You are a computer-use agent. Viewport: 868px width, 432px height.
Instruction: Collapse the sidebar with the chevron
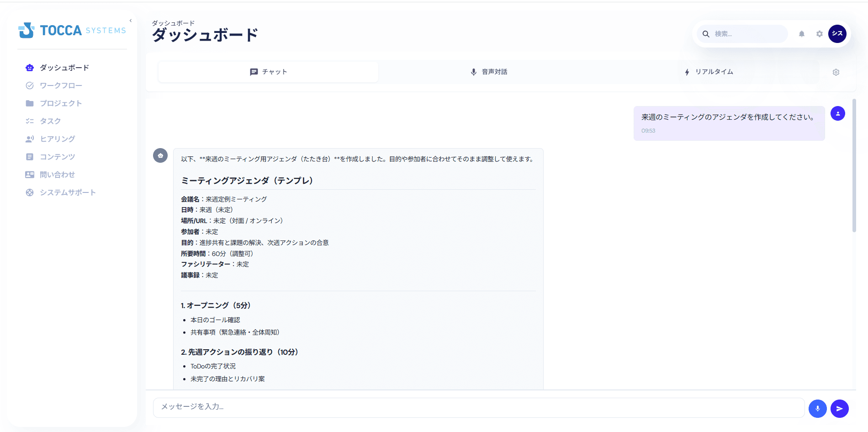point(130,20)
